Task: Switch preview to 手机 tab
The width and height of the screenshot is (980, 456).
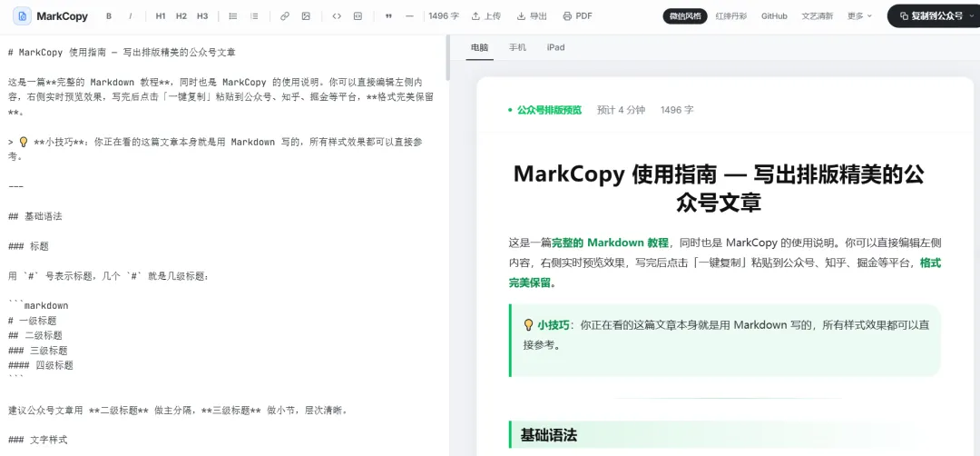Action: [517, 47]
